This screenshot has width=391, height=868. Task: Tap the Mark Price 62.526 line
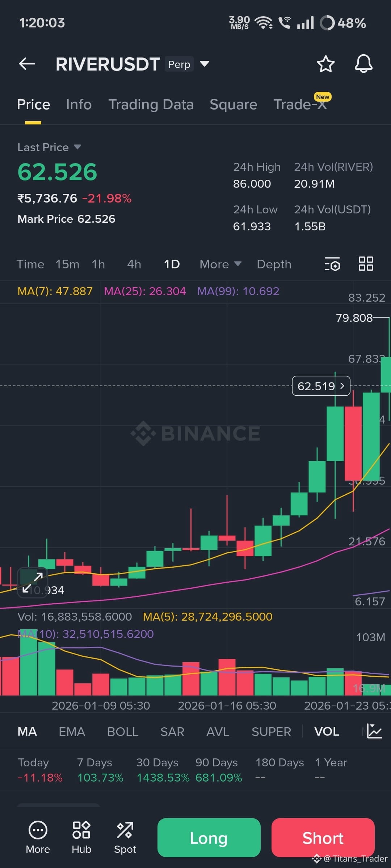[x=66, y=219]
